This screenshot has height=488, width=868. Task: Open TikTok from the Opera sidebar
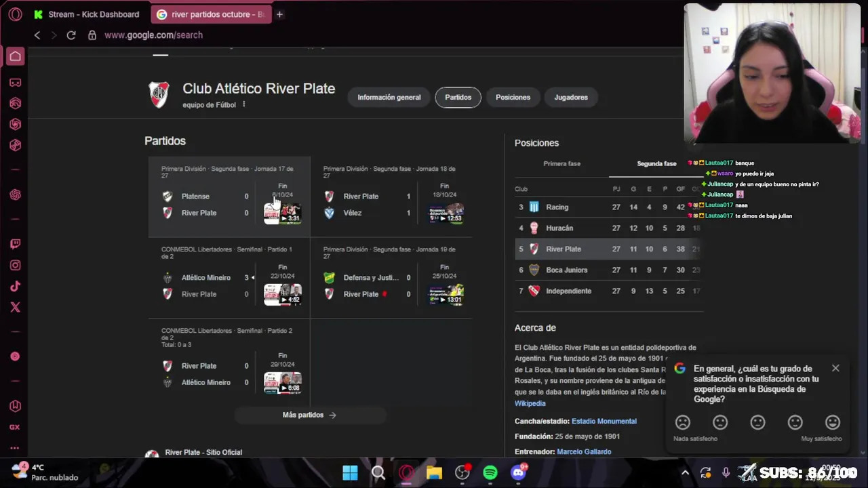click(15, 286)
